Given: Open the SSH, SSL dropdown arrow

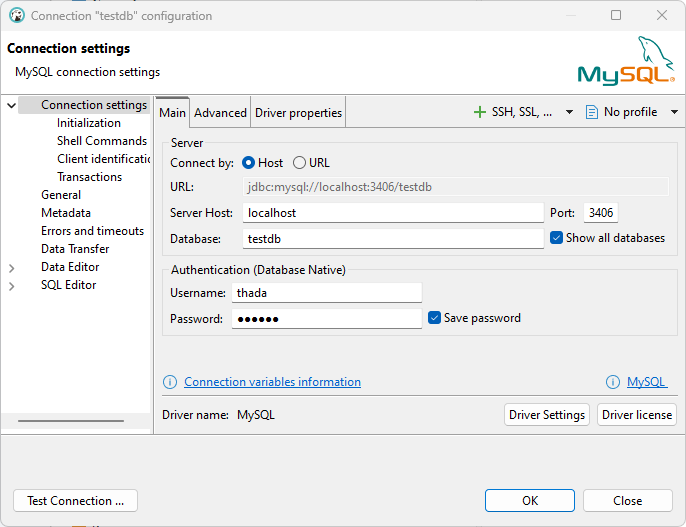Looking at the screenshot, I should coord(570,112).
